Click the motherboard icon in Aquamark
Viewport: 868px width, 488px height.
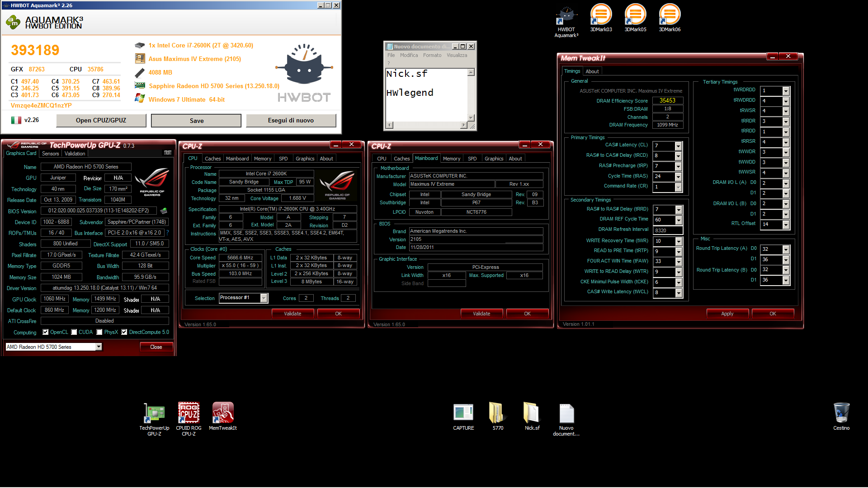[140, 59]
